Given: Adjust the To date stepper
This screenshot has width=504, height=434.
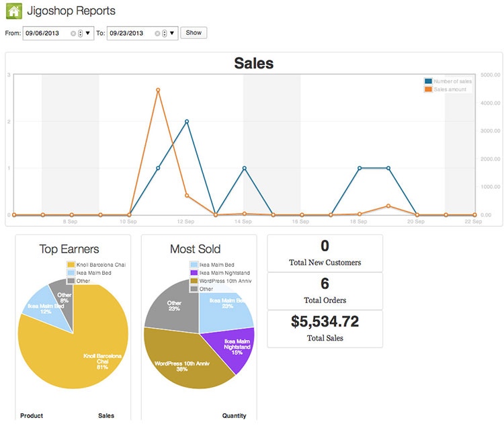Looking at the screenshot, I should [164, 34].
